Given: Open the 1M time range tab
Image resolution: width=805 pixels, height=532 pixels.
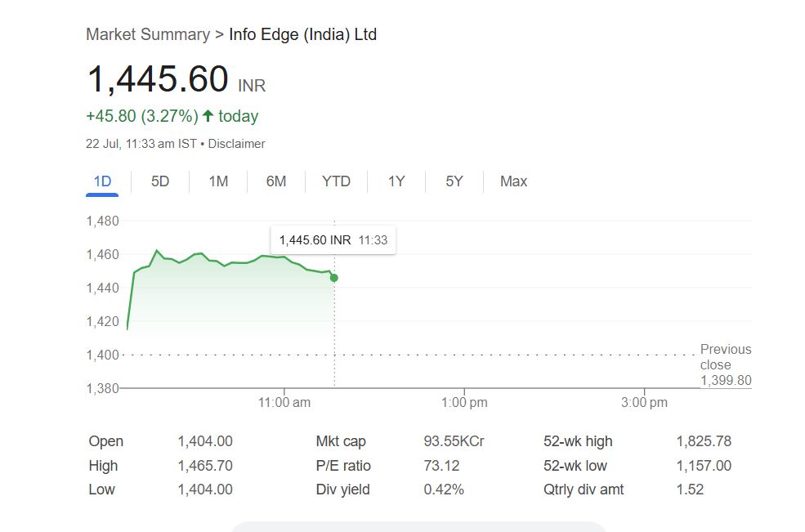Looking at the screenshot, I should (218, 181).
